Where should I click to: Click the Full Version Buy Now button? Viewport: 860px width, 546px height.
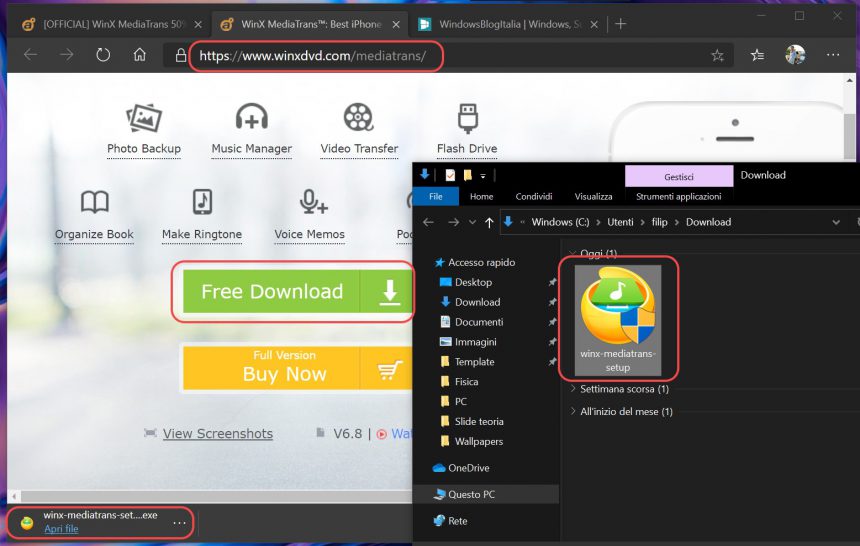click(298, 368)
